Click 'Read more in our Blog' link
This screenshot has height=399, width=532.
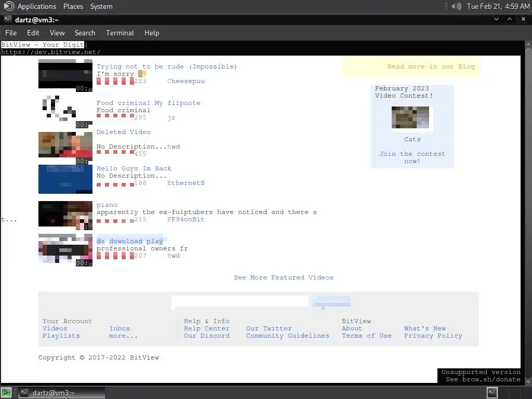(x=431, y=66)
